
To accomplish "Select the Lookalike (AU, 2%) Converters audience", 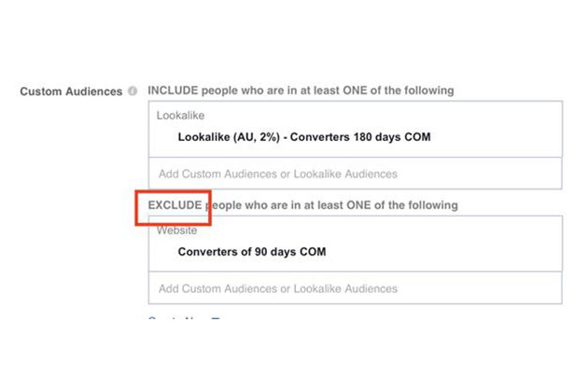I will click(304, 137).
